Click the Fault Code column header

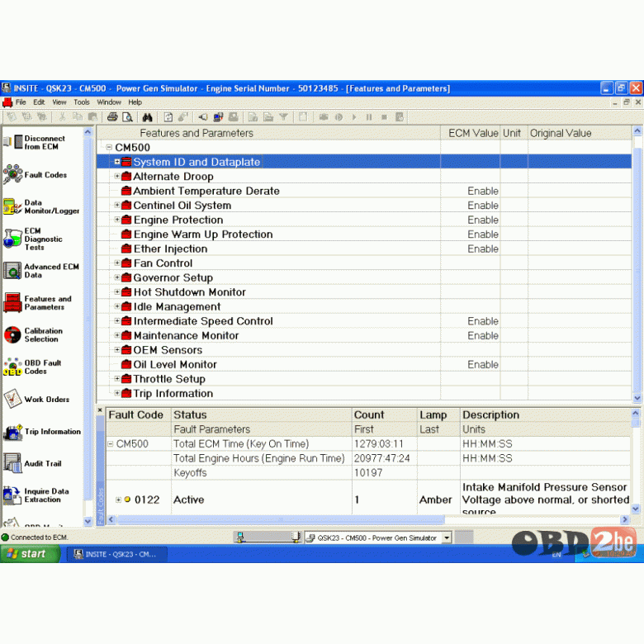tap(139, 414)
